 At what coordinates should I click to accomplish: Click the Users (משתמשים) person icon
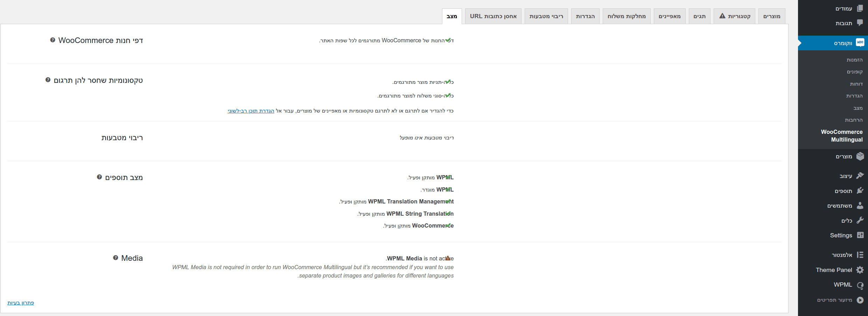860,206
